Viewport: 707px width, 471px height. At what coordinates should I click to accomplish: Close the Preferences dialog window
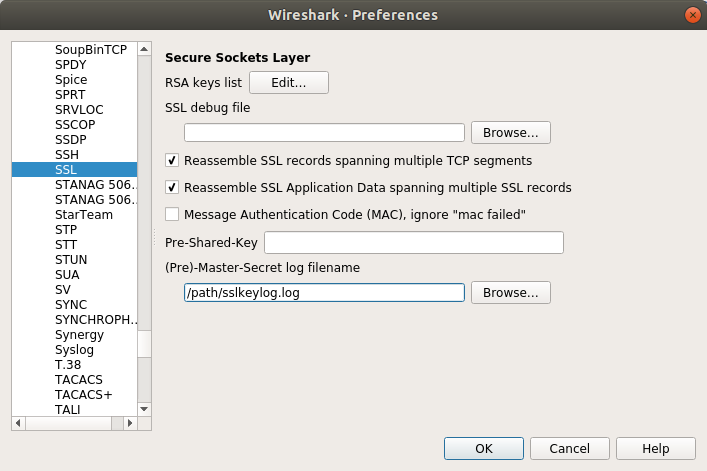692,15
